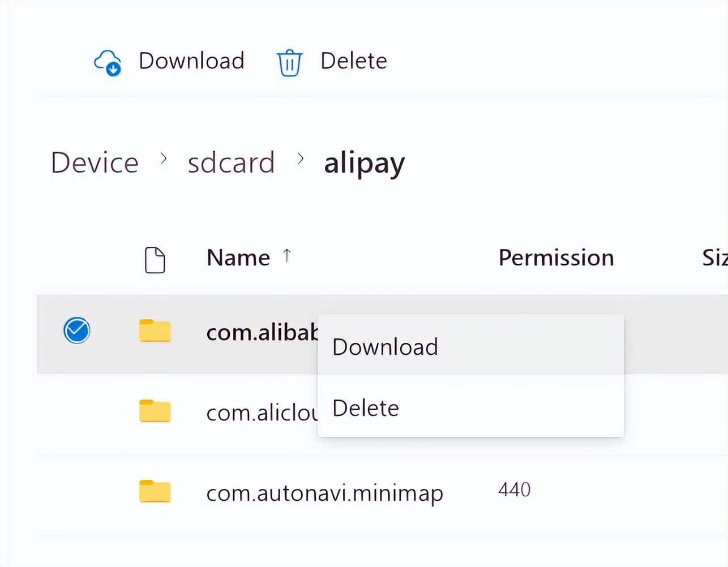The image size is (728, 567).
Task: Click the alipay breadcrumb label
Action: tap(364, 164)
